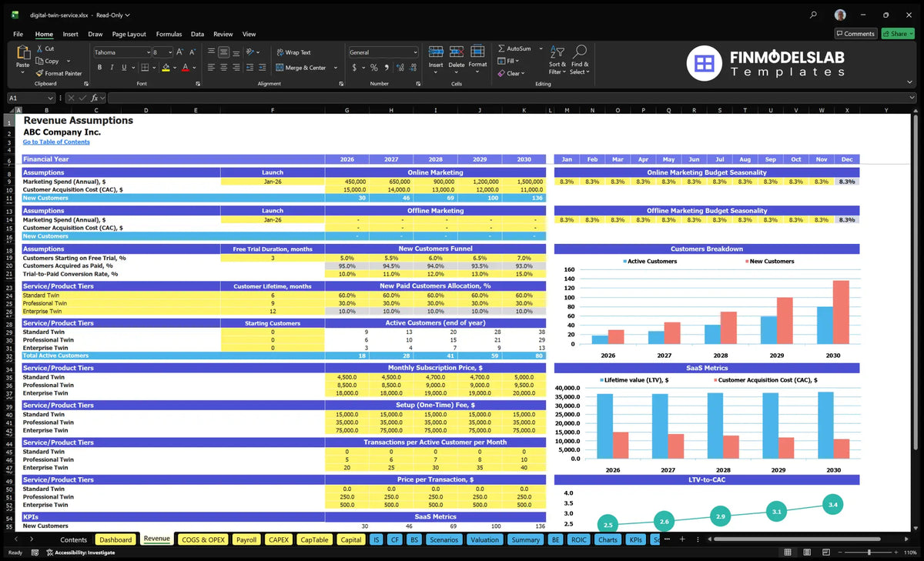This screenshot has width=924, height=561.
Task: Click the Paste icon
Action: point(22,52)
